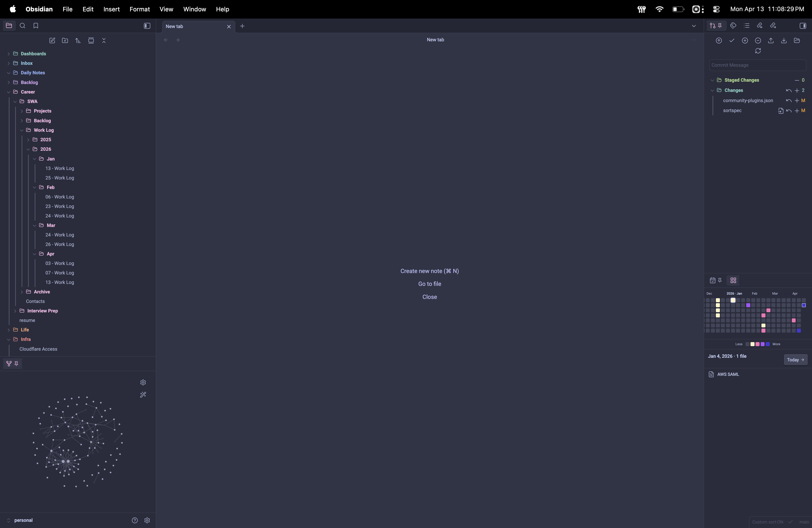812x528 pixels.
Task: Change sort order in file explorer
Action: 78,41
